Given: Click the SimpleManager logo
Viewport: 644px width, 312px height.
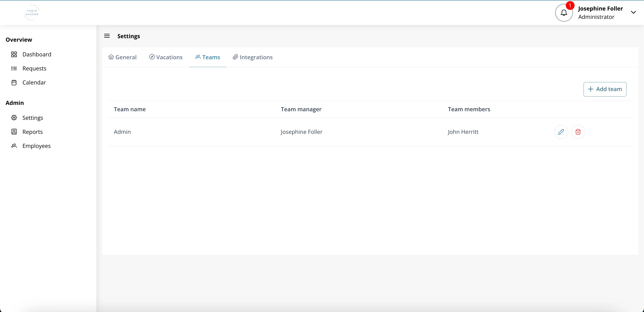Looking at the screenshot, I should pyautogui.click(x=32, y=13).
